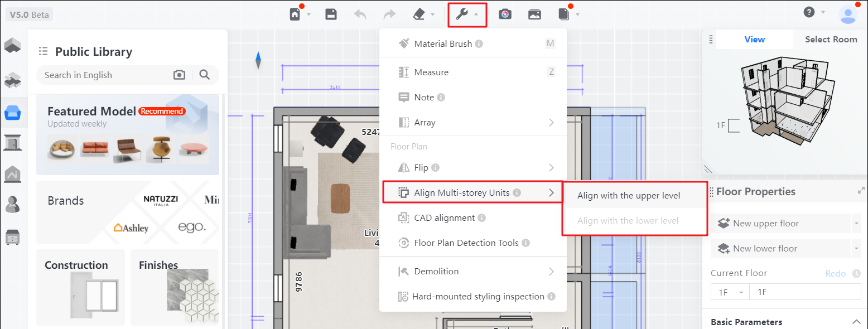Open the floor plan cube sidebar icon
868x329 pixels.
pyautogui.click(x=12, y=45)
